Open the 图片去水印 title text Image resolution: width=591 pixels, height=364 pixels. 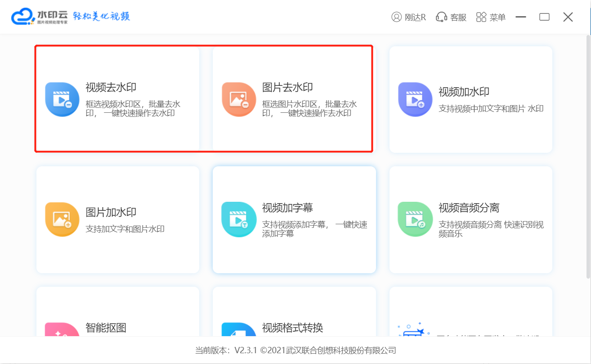coord(287,88)
